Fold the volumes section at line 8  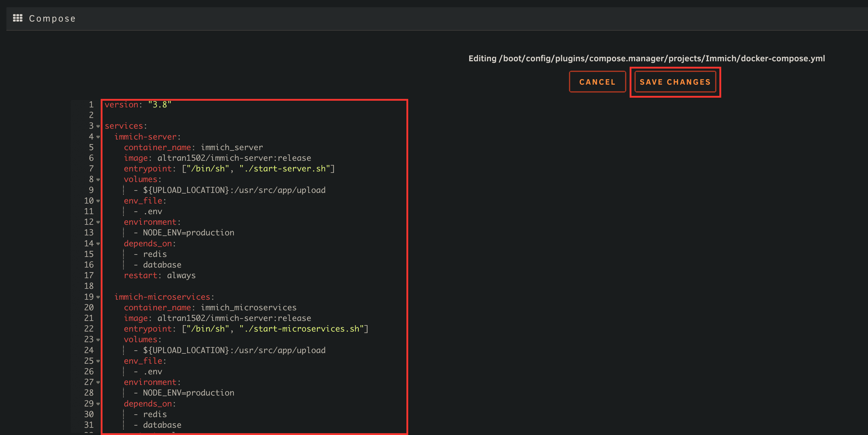tap(98, 180)
